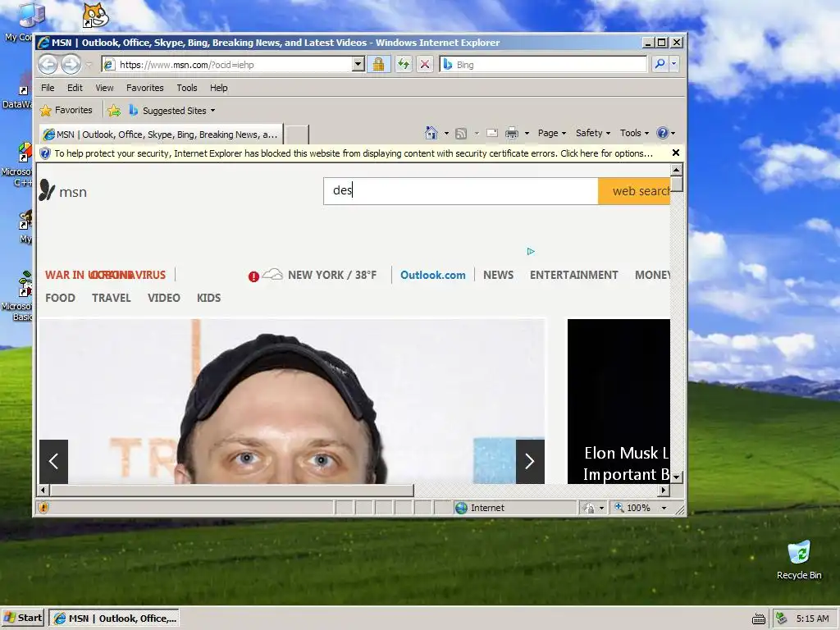Open the Edit menu

point(75,88)
